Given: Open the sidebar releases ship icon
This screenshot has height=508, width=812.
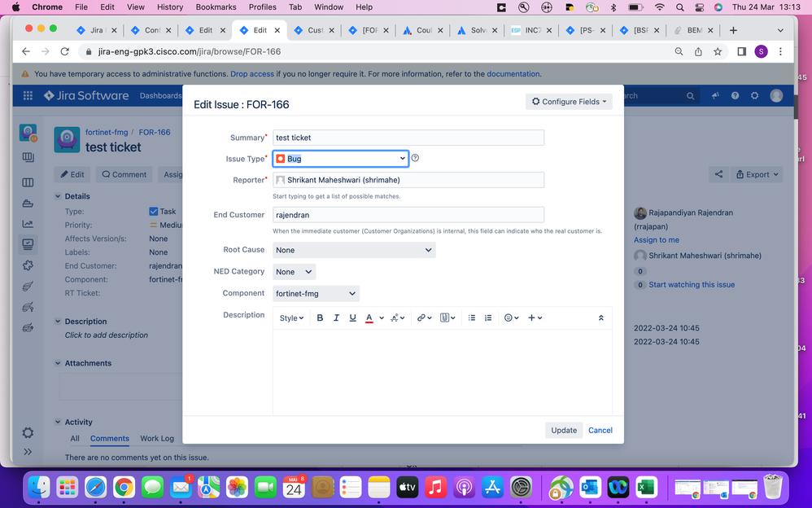Looking at the screenshot, I should point(28,204).
